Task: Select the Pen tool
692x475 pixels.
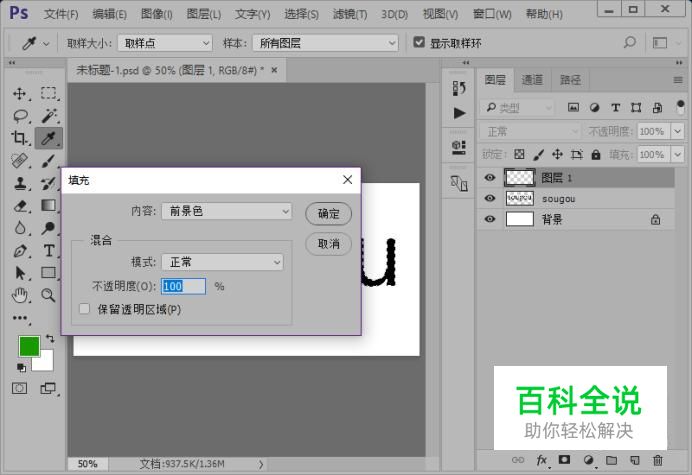Action: point(19,251)
